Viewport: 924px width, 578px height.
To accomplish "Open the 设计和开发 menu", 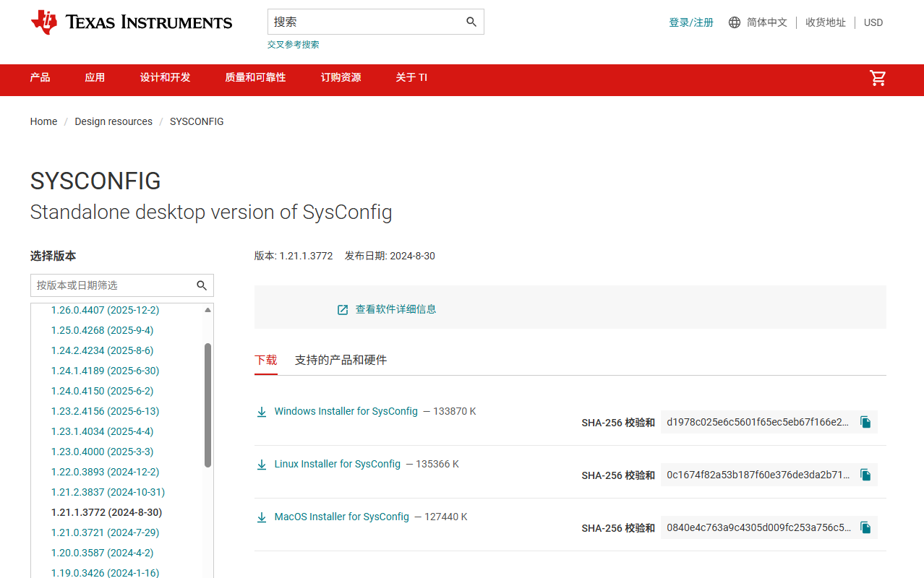I will click(166, 77).
